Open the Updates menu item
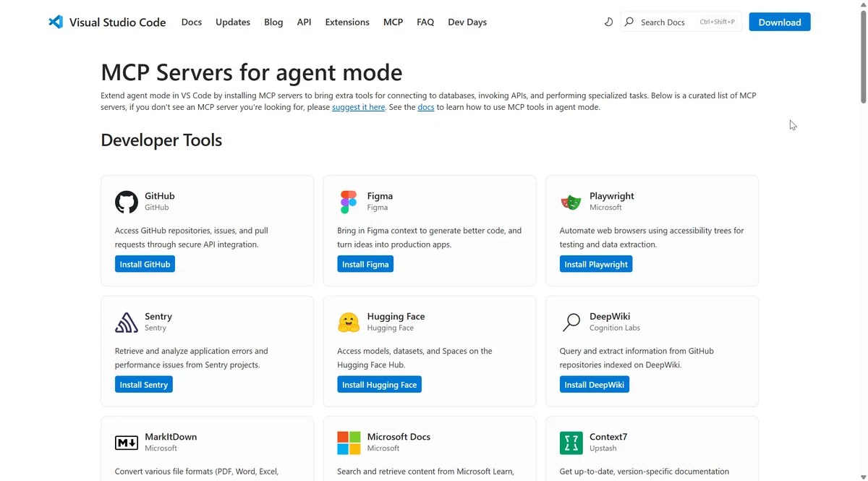868x481 pixels. click(233, 22)
